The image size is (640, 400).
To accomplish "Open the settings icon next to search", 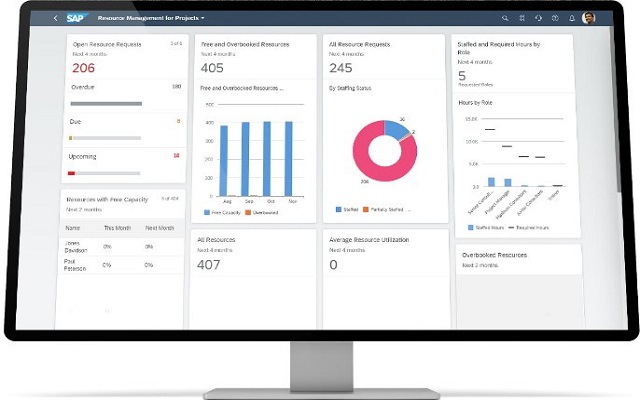I will 522,18.
